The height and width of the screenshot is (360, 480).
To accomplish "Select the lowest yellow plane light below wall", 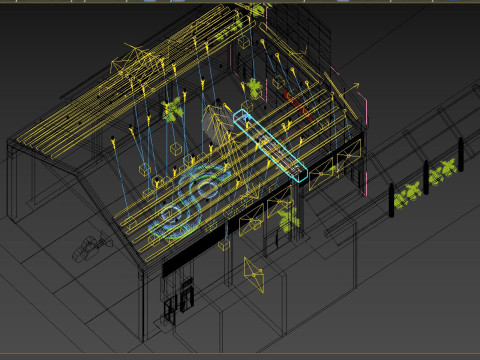I will coord(254,275).
